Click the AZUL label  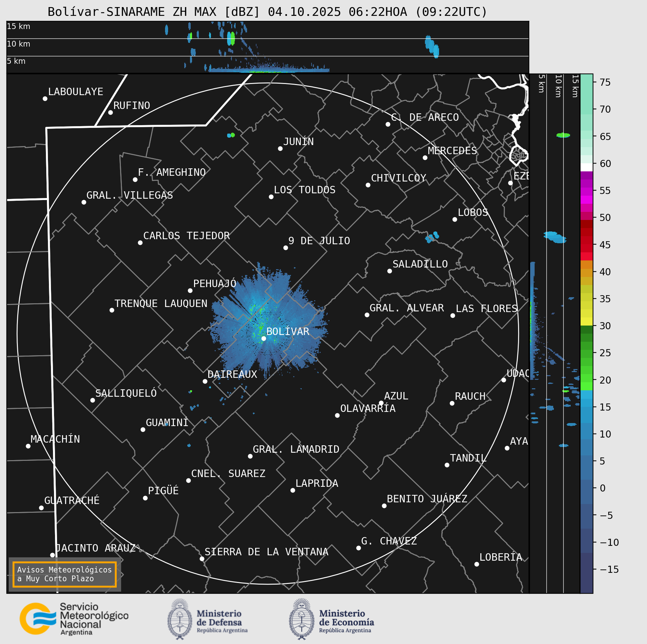coord(396,396)
